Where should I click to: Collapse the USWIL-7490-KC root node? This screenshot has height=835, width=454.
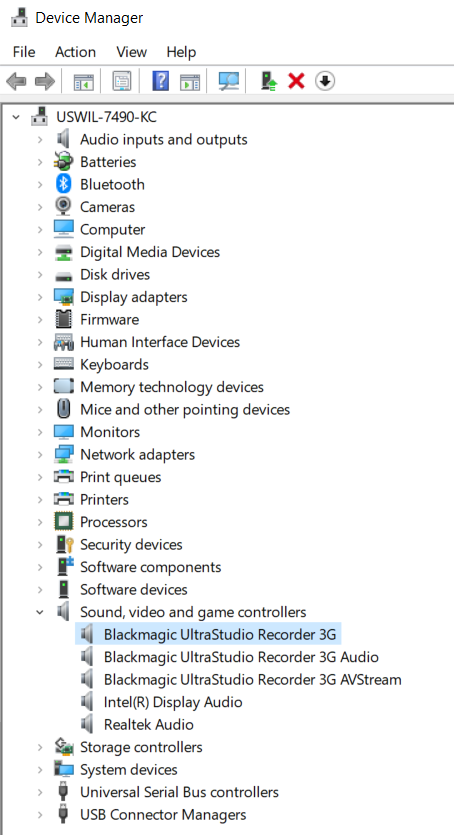[x=16, y=117]
